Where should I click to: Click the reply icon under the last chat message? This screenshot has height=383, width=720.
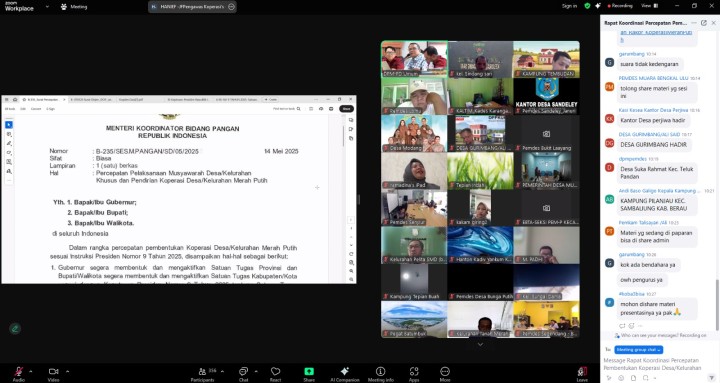click(x=622, y=326)
